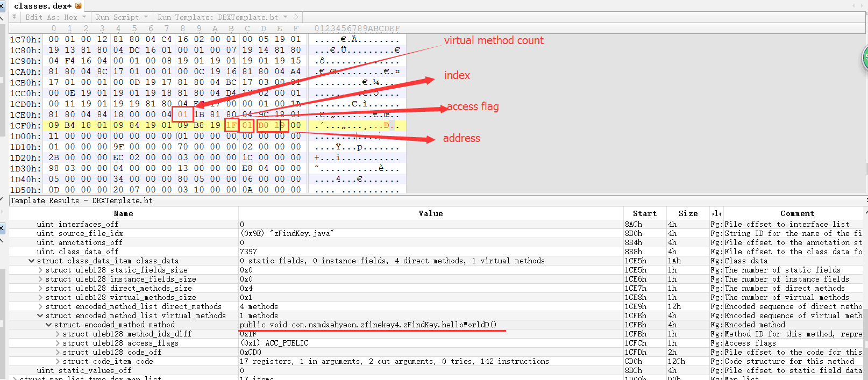This screenshot has height=380, width=868.
Task: Click hex row address 1C70h
Action: (25, 39)
